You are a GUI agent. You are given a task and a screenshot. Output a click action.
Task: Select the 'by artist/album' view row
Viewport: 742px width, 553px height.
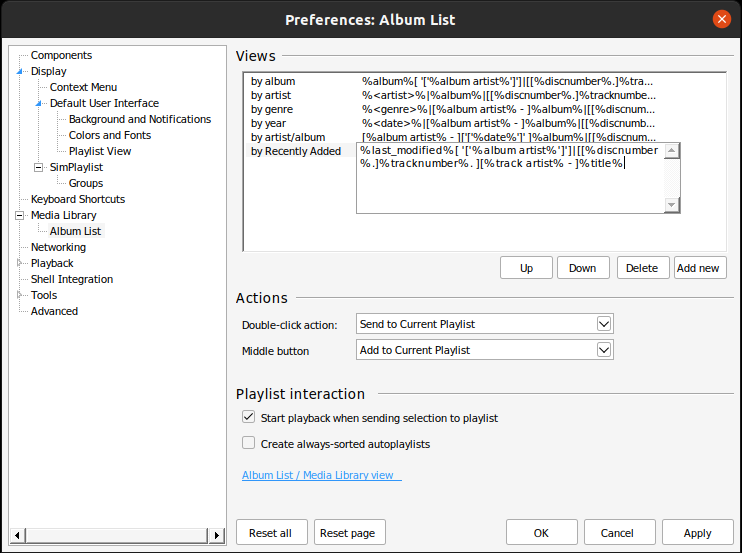(x=454, y=137)
